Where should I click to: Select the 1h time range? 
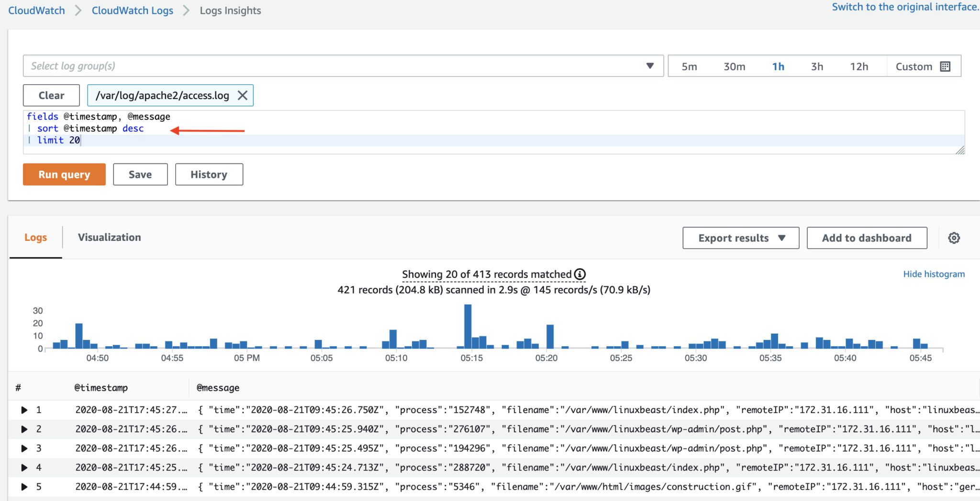pos(778,66)
